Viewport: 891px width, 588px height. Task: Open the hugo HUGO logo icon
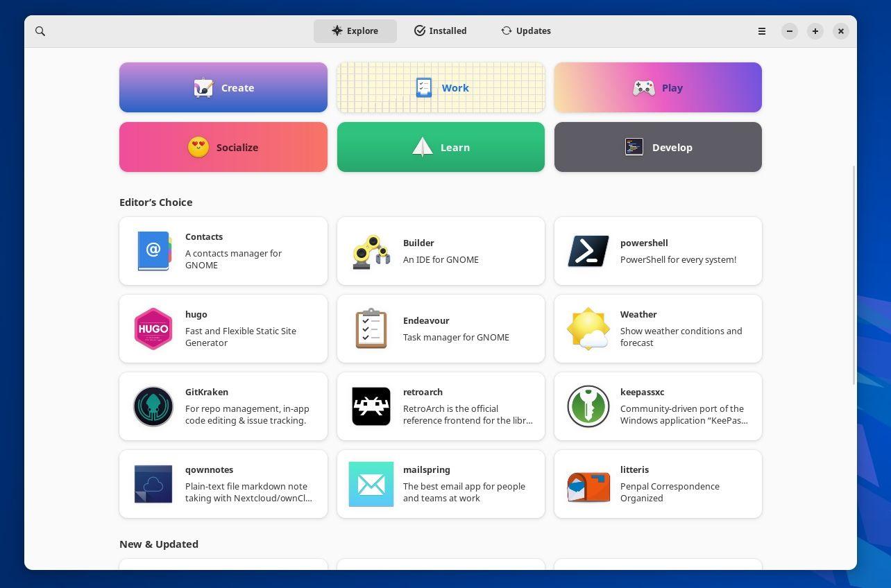(153, 329)
